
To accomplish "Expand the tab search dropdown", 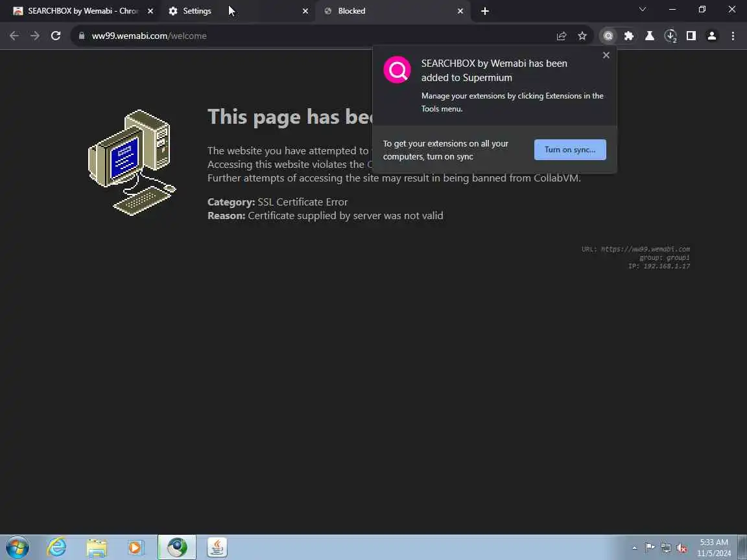I will pyautogui.click(x=642, y=10).
